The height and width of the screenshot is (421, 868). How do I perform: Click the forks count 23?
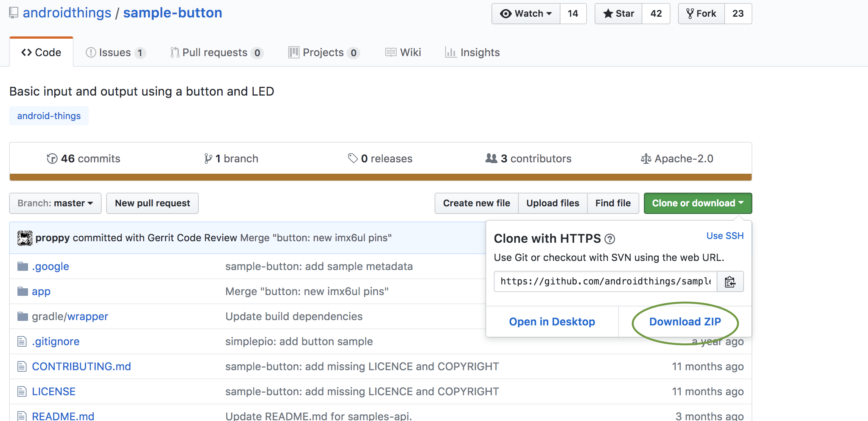coord(738,14)
